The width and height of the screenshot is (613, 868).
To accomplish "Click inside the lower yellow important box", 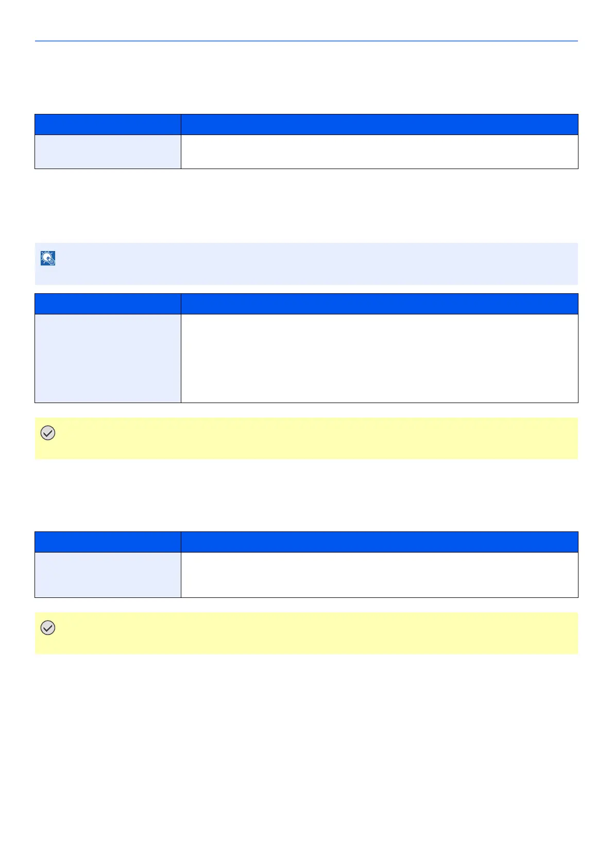I will (306, 633).
